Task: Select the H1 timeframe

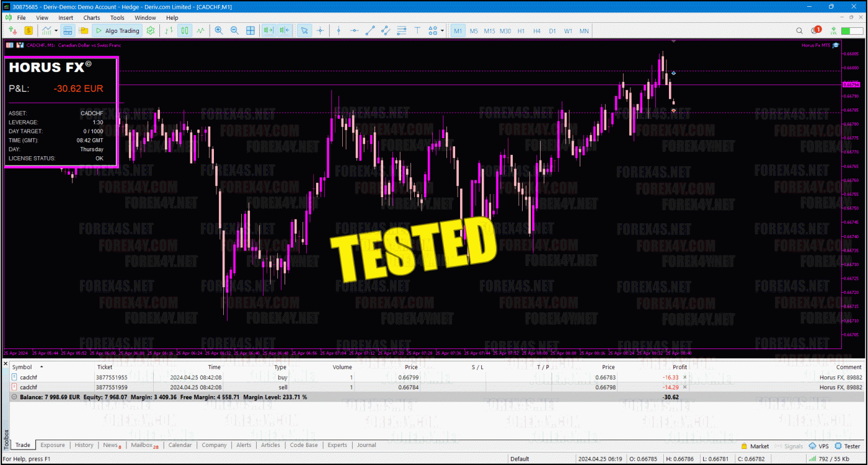Action: (521, 30)
